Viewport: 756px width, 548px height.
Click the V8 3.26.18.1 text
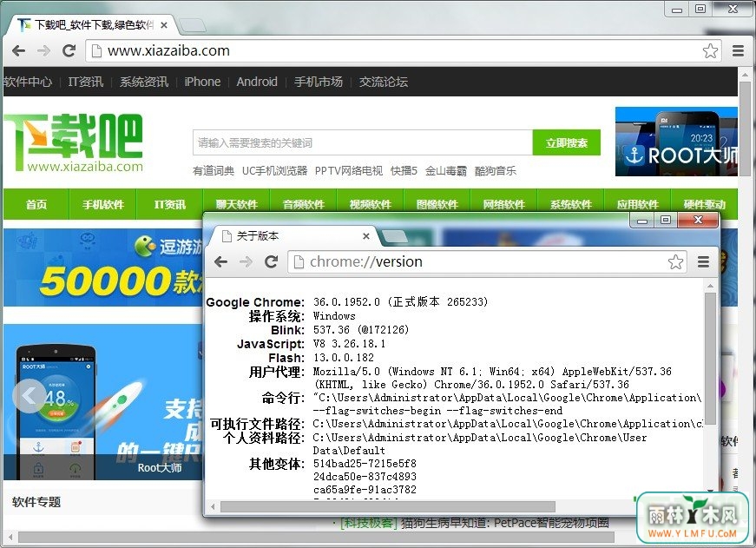coord(349,344)
